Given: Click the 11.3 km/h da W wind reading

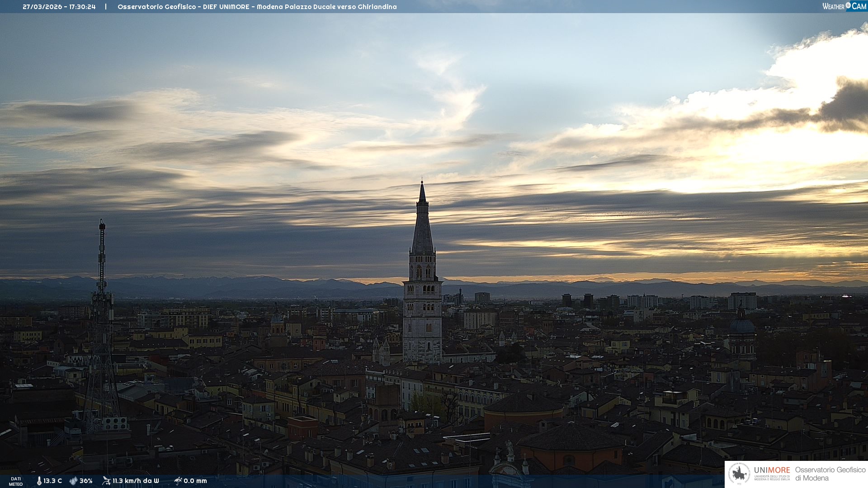Looking at the screenshot, I should click(136, 481).
